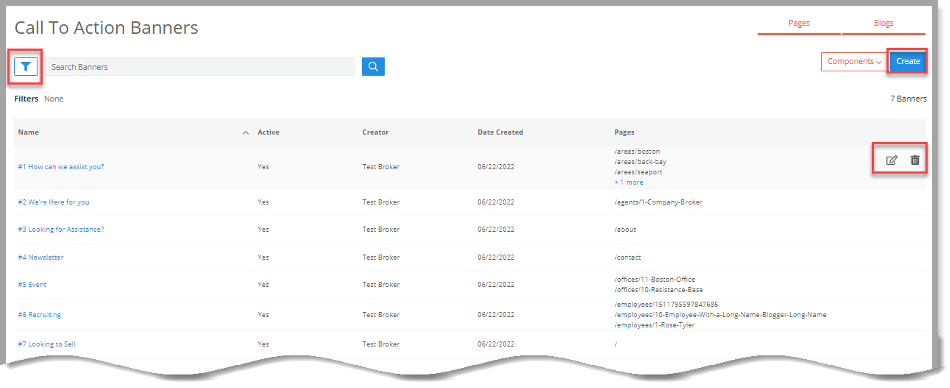Edit banner #1 with pencil icon
Image resolution: width=950 pixels, height=388 pixels.
pos(891,160)
